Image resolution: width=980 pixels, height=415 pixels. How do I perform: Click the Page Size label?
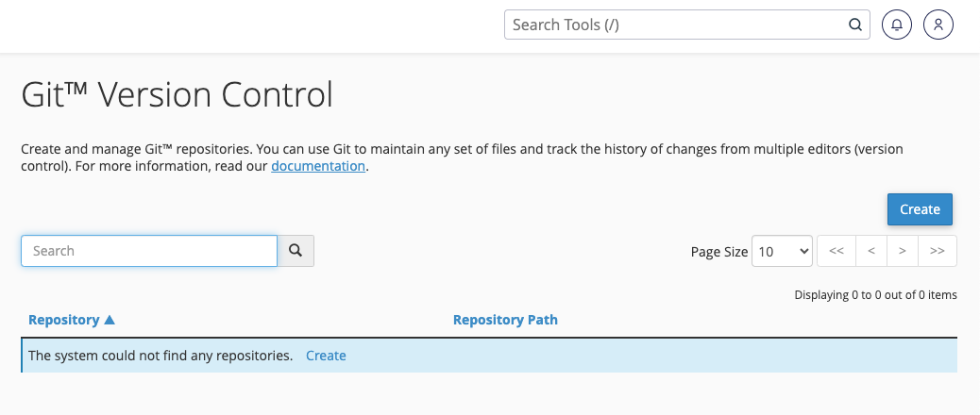[x=718, y=252]
